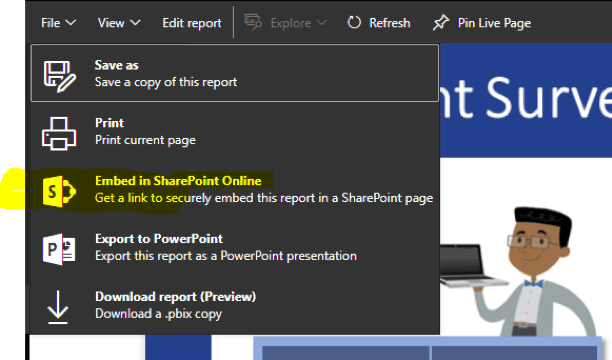Click the printer icon

pyautogui.click(x=59, y=134)
